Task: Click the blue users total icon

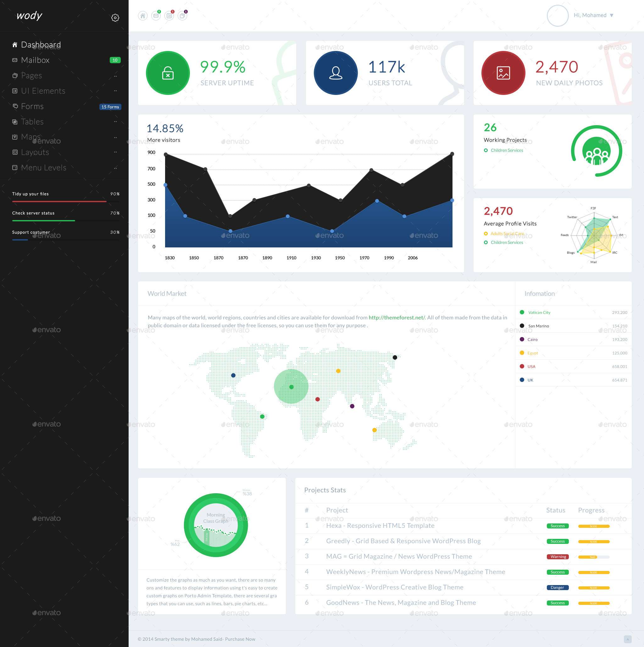Action: pos(336,73)
